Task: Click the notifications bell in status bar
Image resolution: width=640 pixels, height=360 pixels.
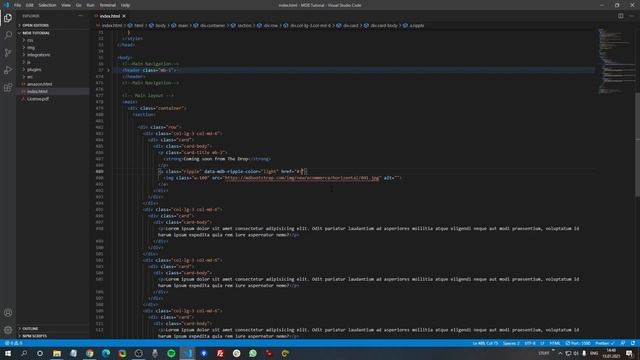Action: [633, 343]
